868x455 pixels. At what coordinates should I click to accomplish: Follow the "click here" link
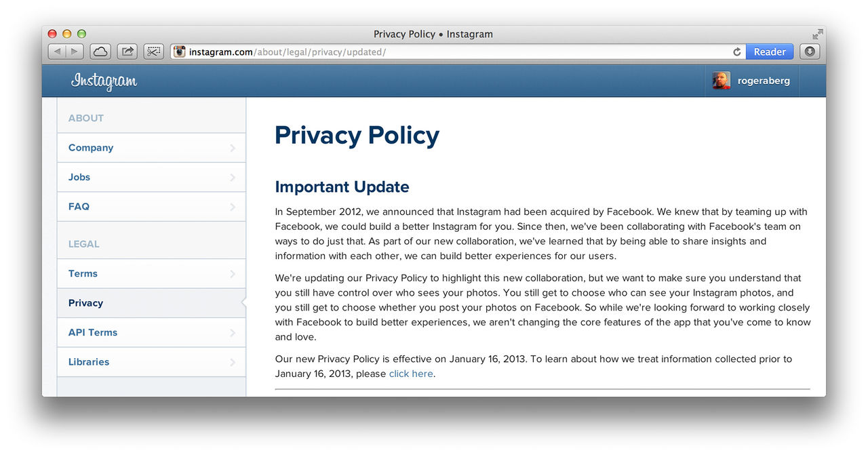coord(411,374)
